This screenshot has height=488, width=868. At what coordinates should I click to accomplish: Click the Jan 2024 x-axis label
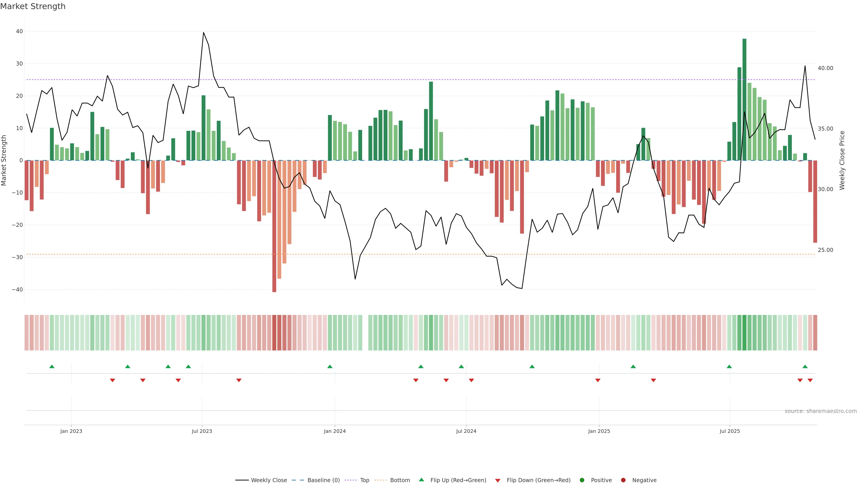[335, 431]
